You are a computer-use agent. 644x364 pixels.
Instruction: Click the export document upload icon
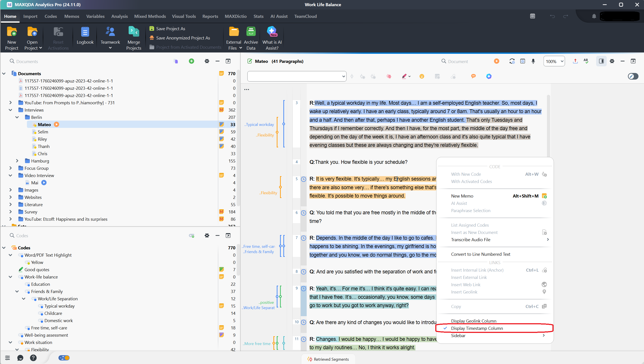click(575, 61)
